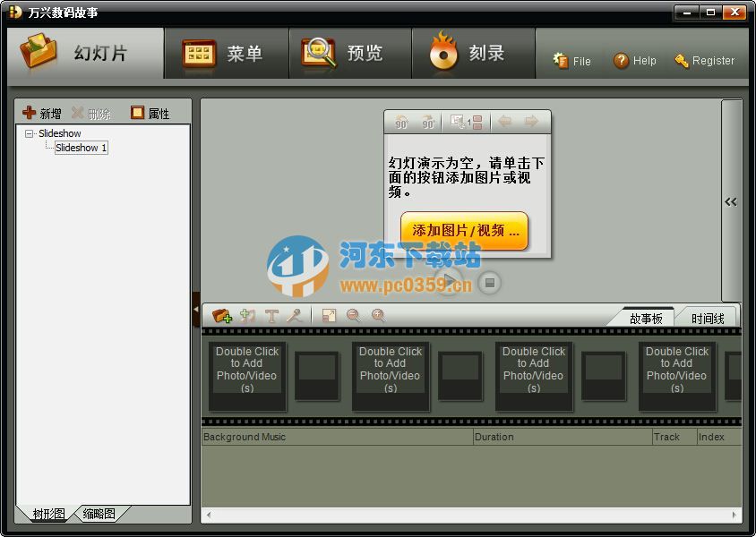This screenshot has width=756, height=537.
Task: Open the 预览 preview tab
Action: [x=350, y=53]
